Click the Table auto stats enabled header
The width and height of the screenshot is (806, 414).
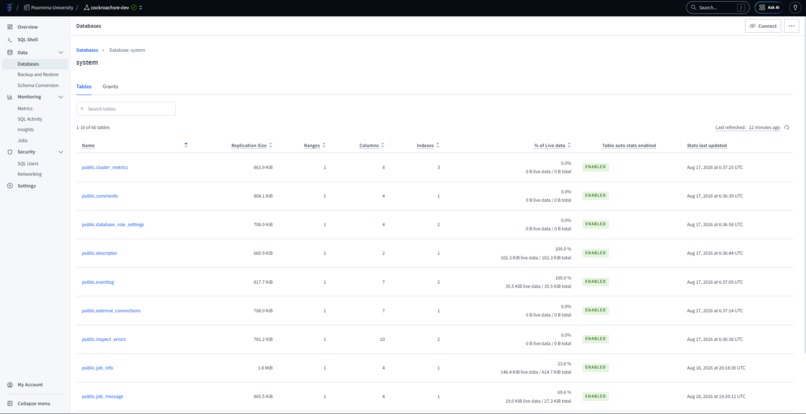(x=629, y=146)
